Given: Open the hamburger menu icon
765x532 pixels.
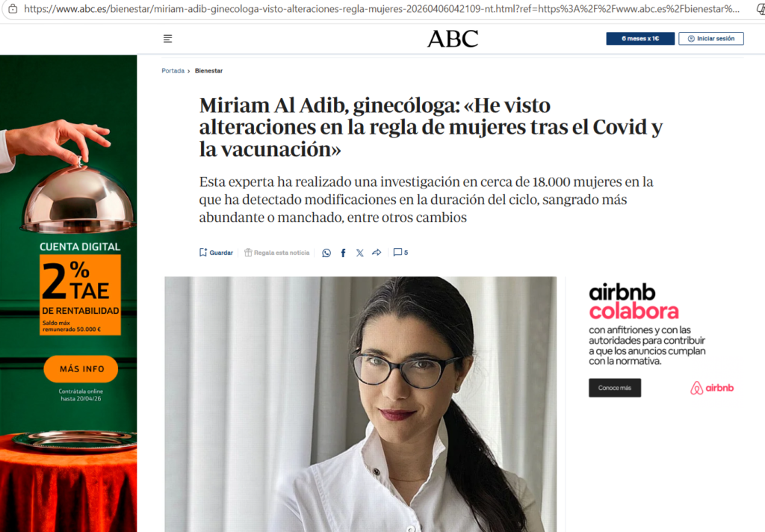Looking at the screenshot, I should [x=167, y=39].
